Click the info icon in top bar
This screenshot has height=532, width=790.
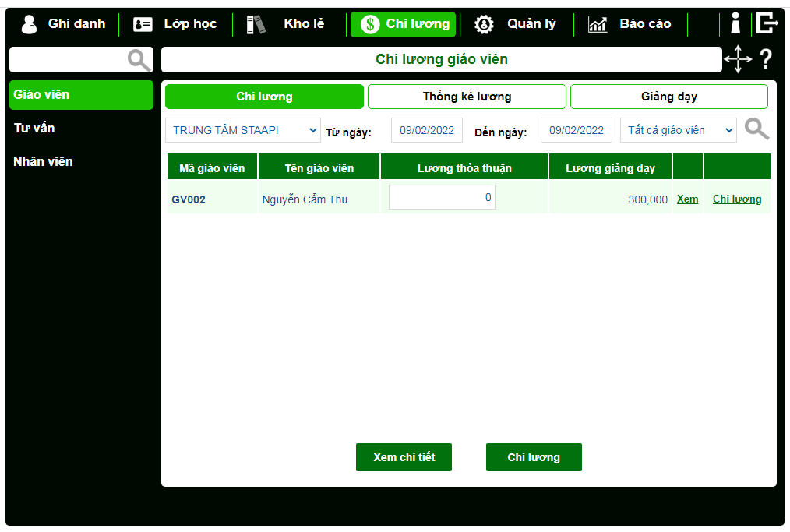pyautogui.click(x=735, y=24)
